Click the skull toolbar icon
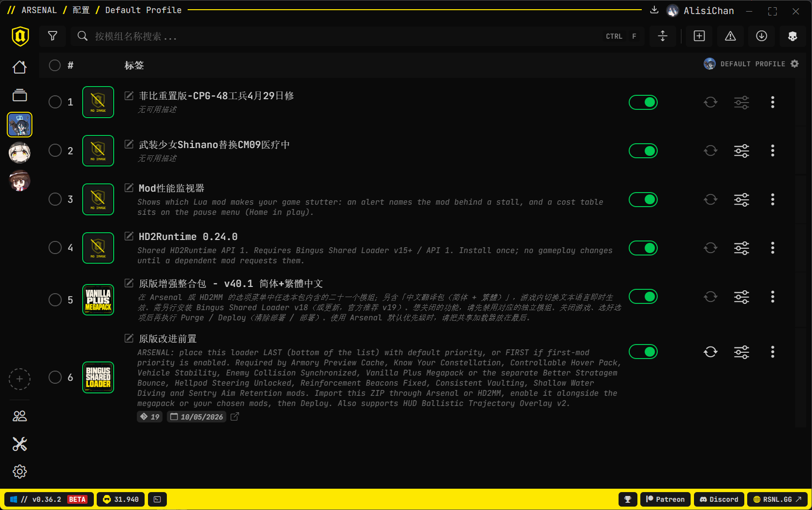The image size is (812, 510). click(x=793, y=36)
